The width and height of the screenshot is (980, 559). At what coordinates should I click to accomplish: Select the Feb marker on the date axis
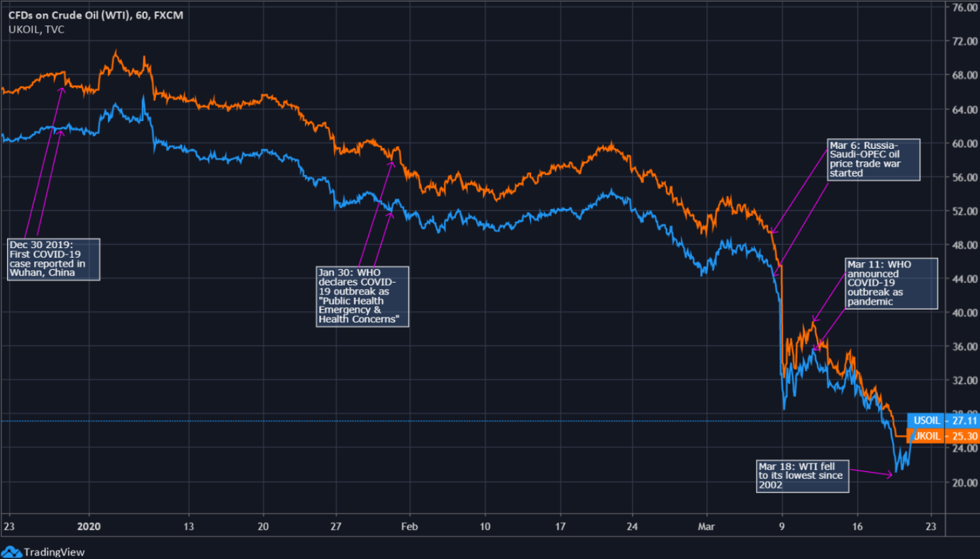point(410,527)
